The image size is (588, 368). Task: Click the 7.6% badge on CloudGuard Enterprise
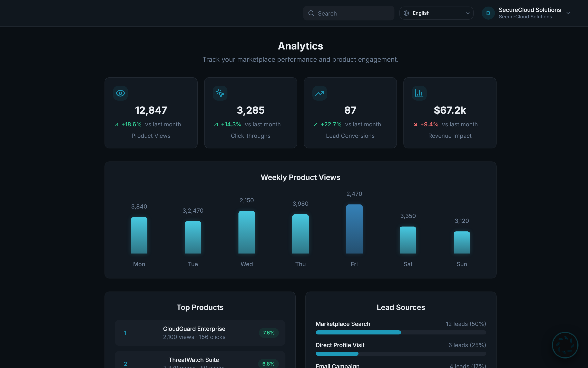click(269, 333)
